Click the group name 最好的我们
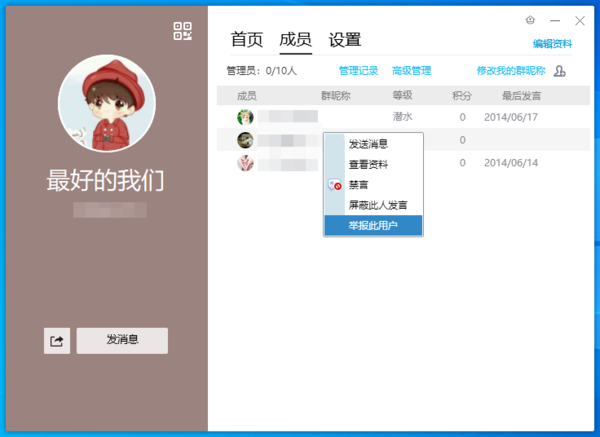This screenshot has height=437, width=600. (x=106, y=180)
